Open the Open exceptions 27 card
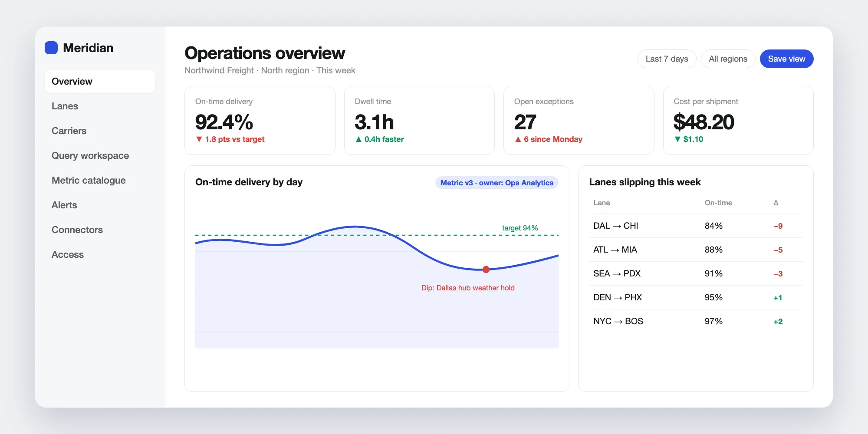Viewport: 868px width, 434px height. pyautogui.click(x=579, y=120)
